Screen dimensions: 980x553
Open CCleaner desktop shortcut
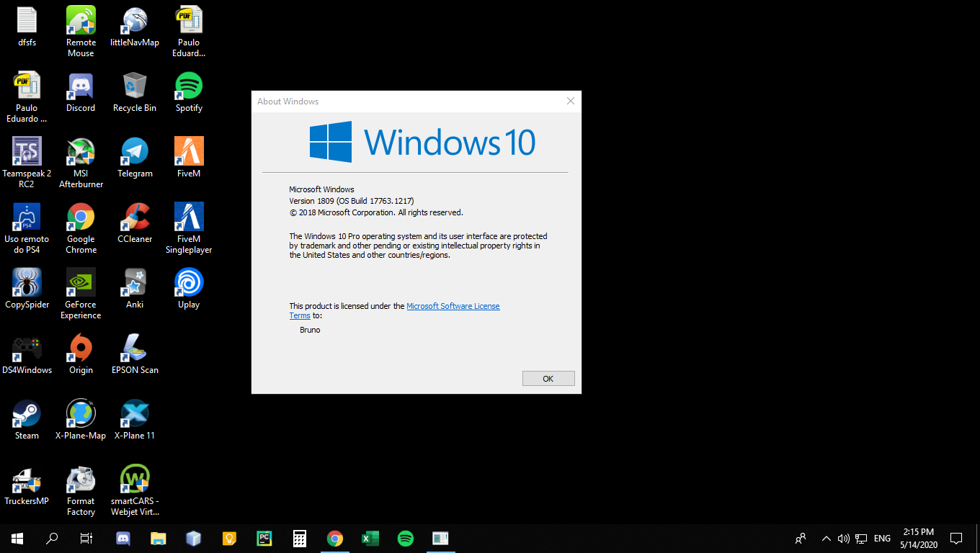click(135, 224)
